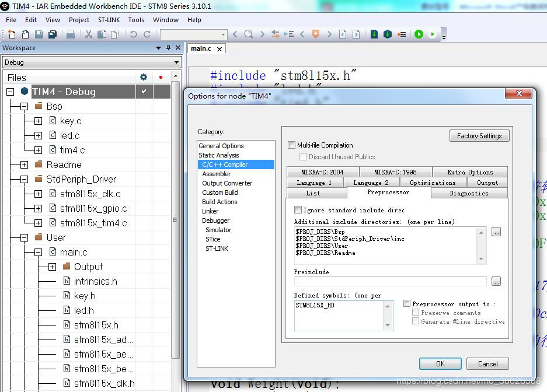Open workspace settings gear icon in Files header
The width and height of the screenshot is (547, 392).
pyautogui.click(x=144, y=77)
